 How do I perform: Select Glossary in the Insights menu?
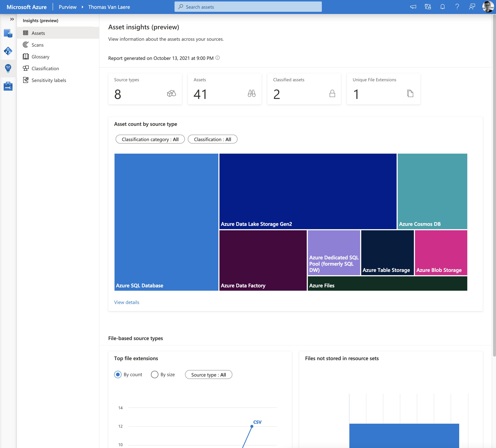pos(58,57)
